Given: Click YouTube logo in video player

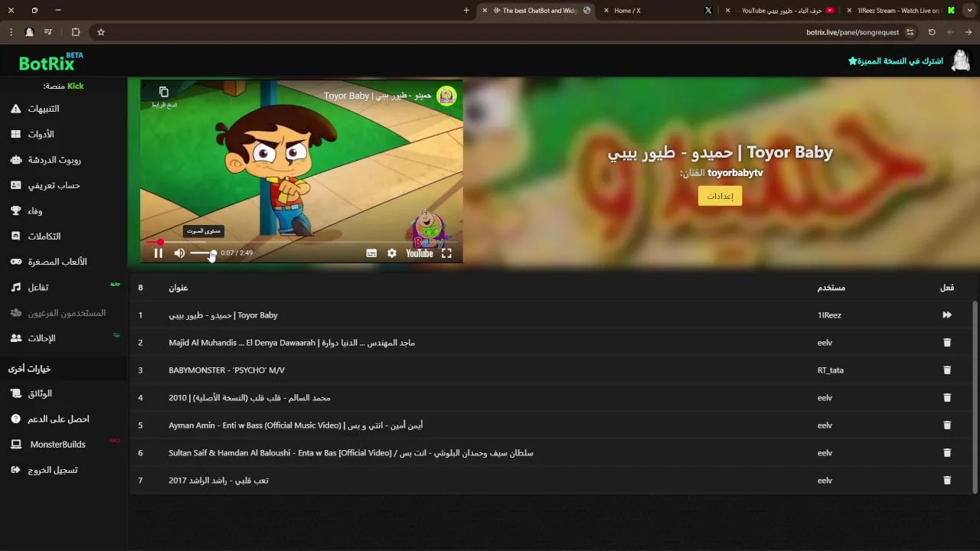Looking at the screenshot, I should (x=420, y=253).
